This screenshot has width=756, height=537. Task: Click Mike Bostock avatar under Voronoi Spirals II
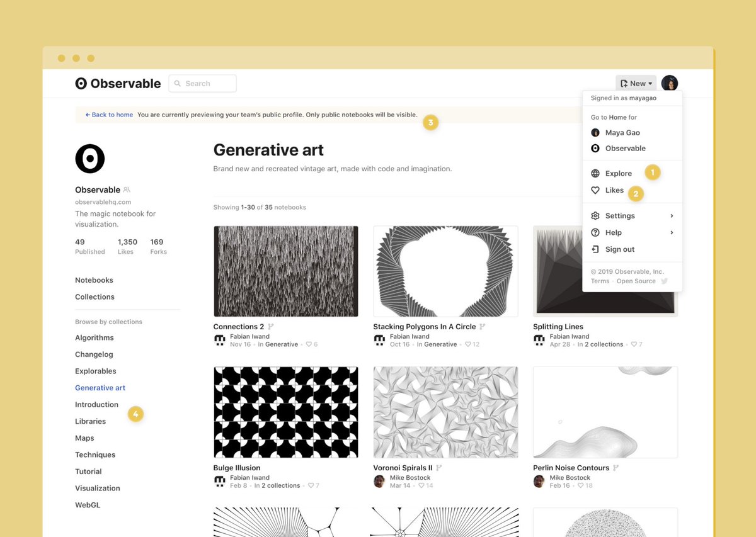[379, 481]
